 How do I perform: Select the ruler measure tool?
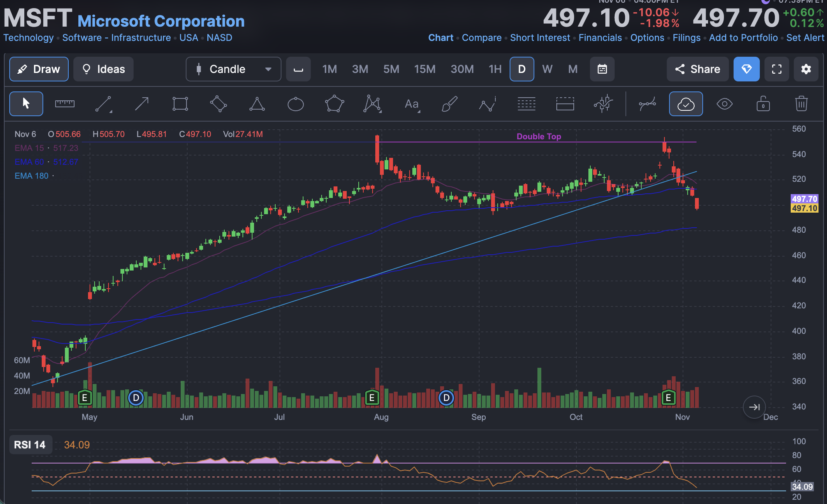pyautogui.click(x=64, y=104)
